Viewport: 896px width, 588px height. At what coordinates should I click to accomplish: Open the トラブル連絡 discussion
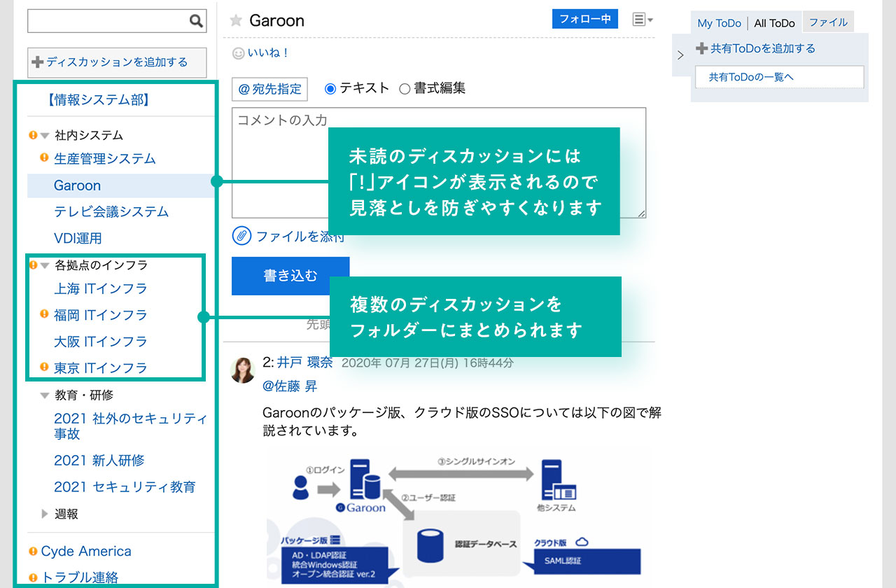click(x=80, y=577)
